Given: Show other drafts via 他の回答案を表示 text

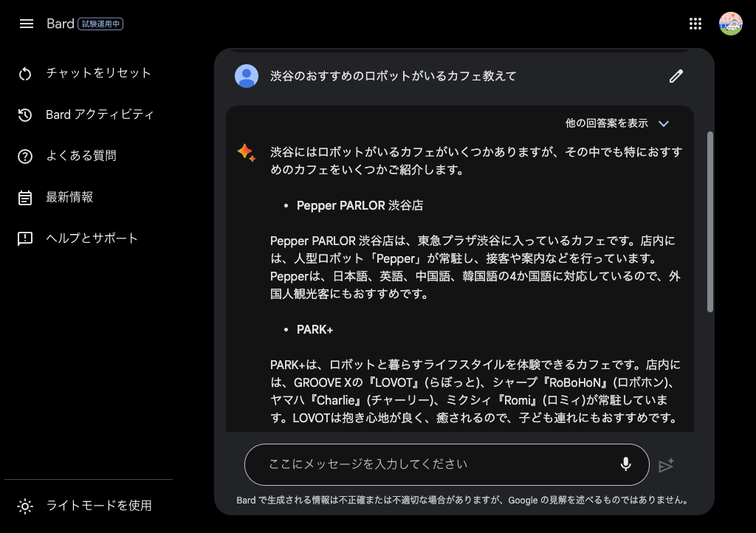Looking at the screenshot, I should 606,123.
